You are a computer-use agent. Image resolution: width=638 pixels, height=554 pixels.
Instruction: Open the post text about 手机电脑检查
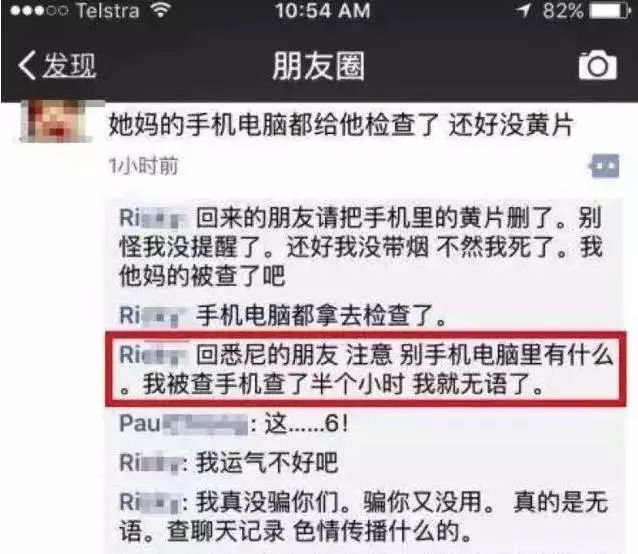341,124
